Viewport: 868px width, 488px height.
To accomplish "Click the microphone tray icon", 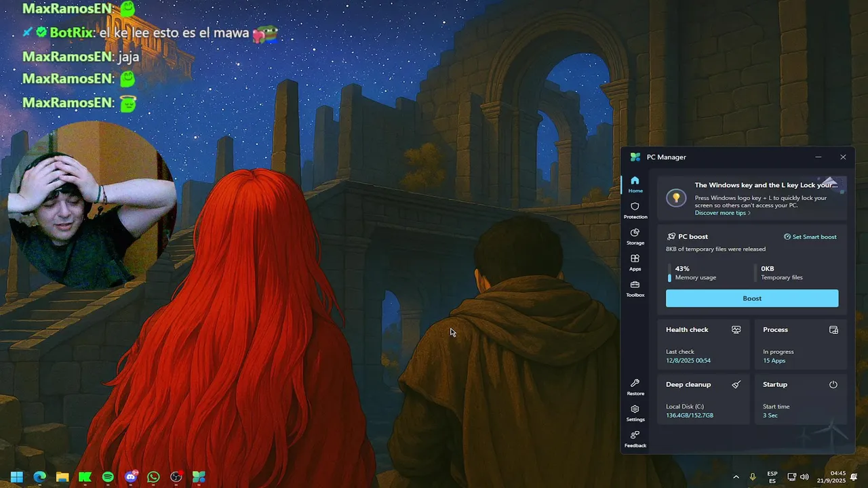I will point(753,477).
